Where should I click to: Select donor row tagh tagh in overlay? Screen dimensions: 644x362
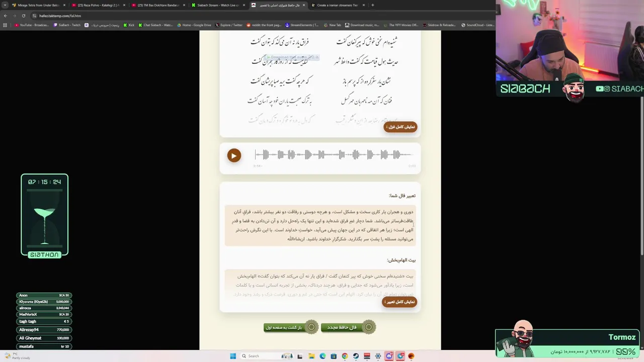pyautogui.click(x=44, y=321)
